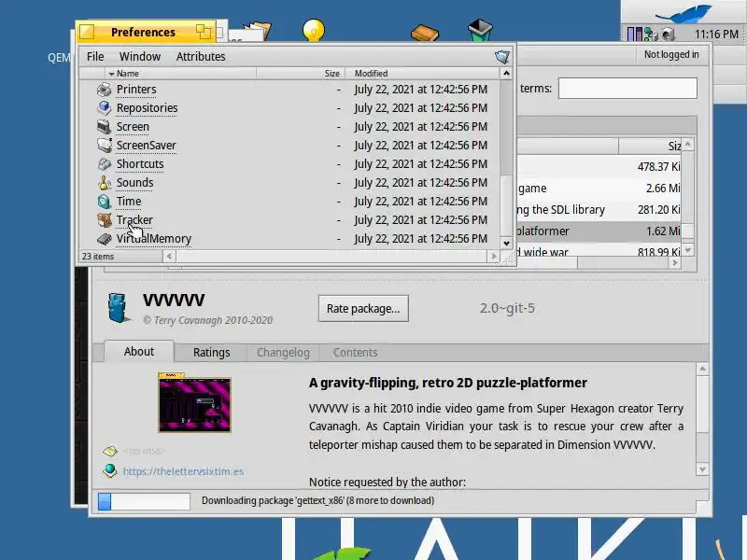Viewport: 747px width, 560px height.
Task: Click the Rate package button
Action: click(363, 309)
